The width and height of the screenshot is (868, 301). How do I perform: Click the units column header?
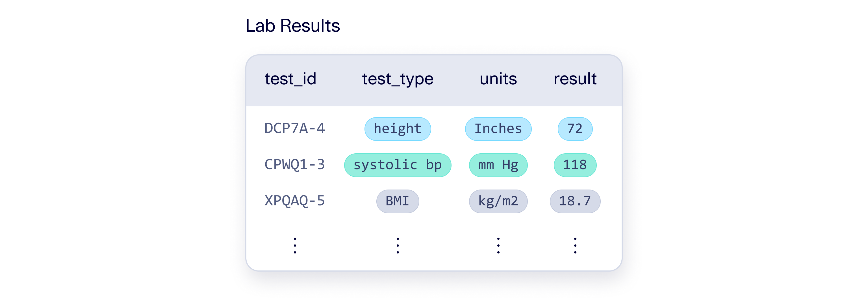click(498, 79)
